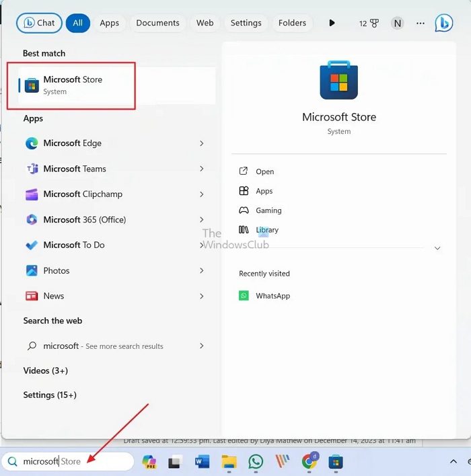Image resolution: width=471 pixels, height=476 pixels.
Task: Open the Microsoft Store best match result
Action: [x=117, y=85]
